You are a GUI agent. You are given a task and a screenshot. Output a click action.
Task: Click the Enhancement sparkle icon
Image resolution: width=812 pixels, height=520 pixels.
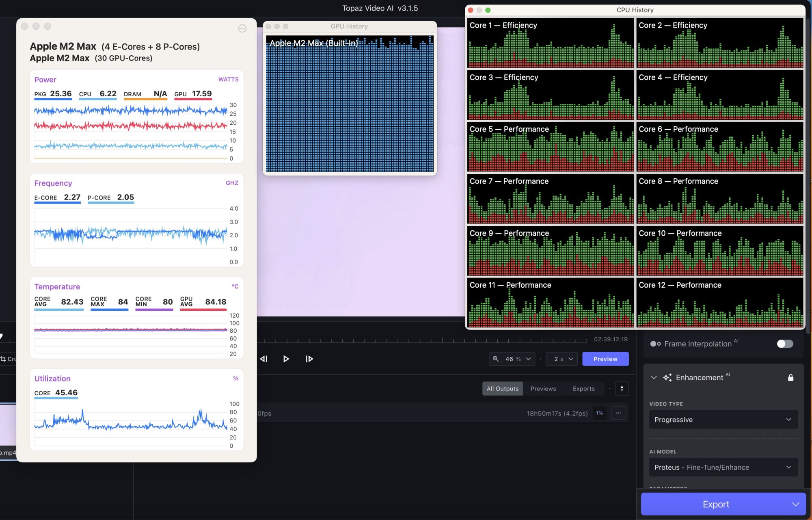point(667,377)
